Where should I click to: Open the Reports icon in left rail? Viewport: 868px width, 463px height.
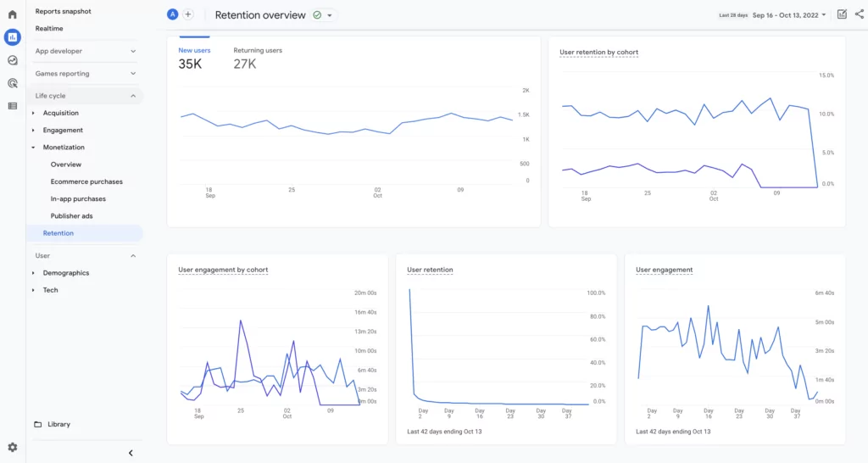(x=12, y=37)
